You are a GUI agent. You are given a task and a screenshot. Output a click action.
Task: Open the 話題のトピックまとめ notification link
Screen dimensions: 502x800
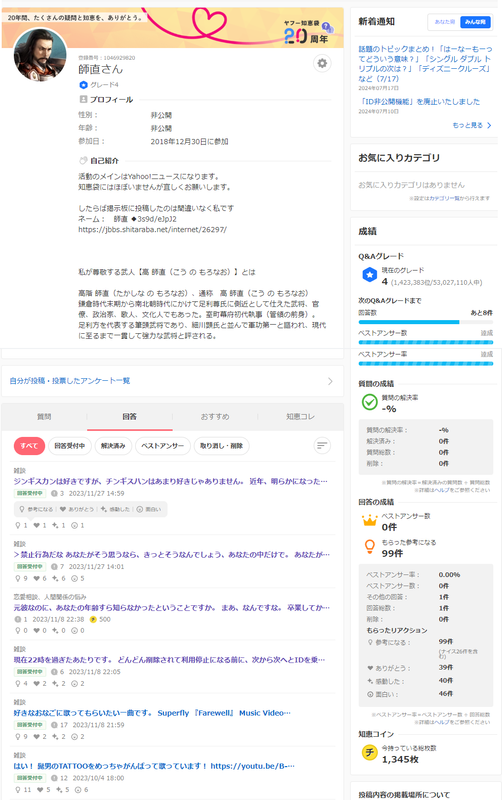(425, 64)
